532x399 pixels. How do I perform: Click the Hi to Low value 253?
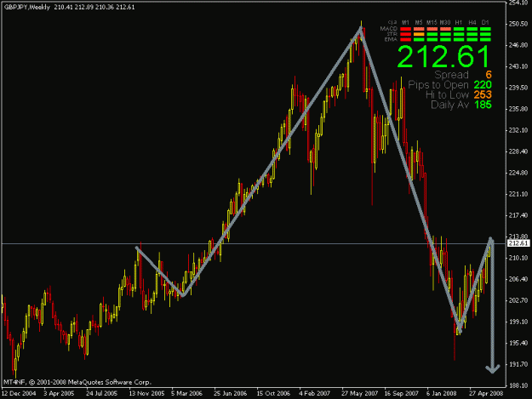[483, 94]
